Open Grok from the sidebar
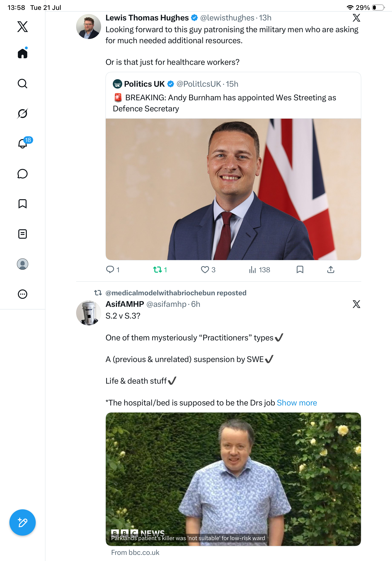Viewport: 392px width, 561px height. click(x=23, y=113)
